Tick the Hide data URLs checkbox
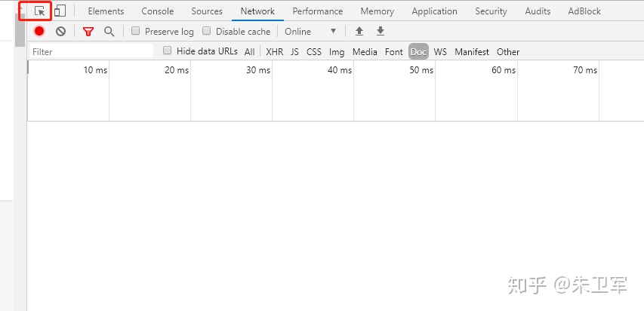This screenshot has height=311, width=644. click(167, 51)
